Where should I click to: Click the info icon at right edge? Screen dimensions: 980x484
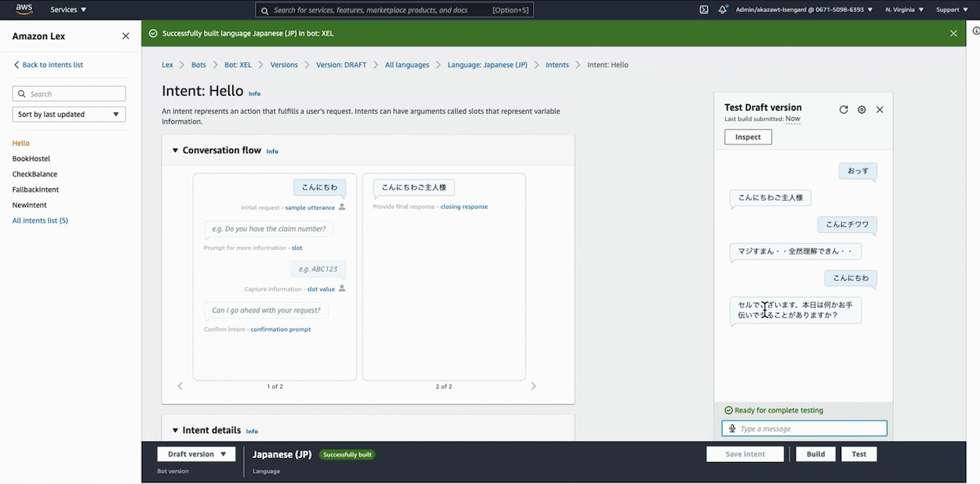click(975, 31)
